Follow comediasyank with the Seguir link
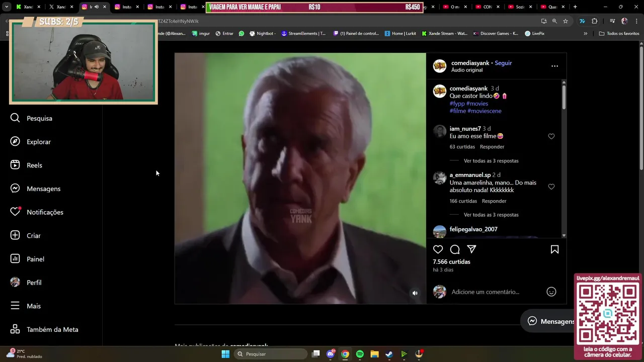644x362 pixels. click(x=503, y=63)
